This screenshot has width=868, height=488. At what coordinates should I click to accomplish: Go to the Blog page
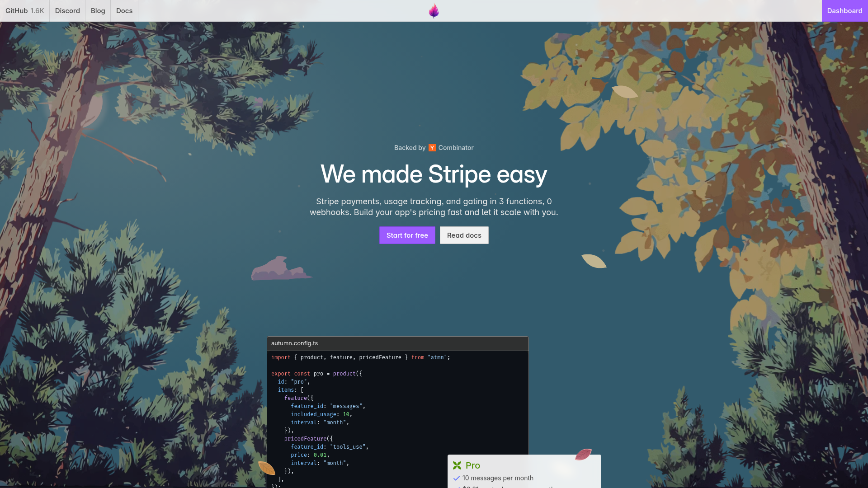click(x=98, y=11)
